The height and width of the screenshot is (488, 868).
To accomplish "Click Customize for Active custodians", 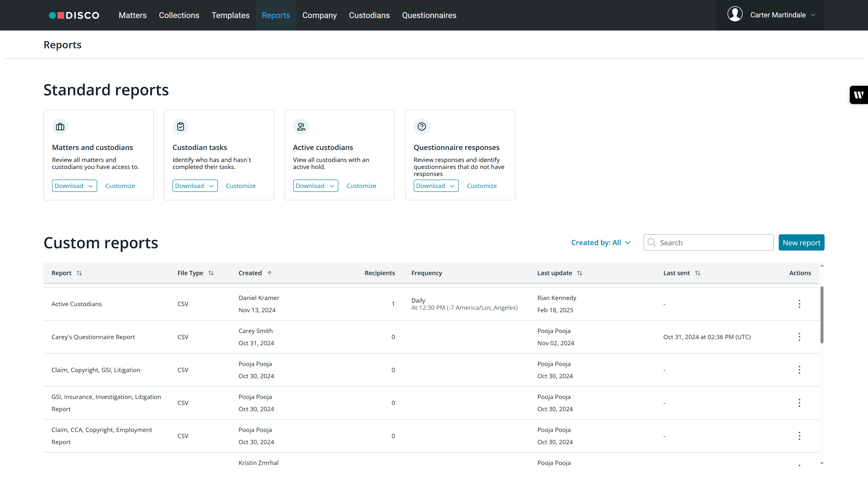I will point(361,185).
